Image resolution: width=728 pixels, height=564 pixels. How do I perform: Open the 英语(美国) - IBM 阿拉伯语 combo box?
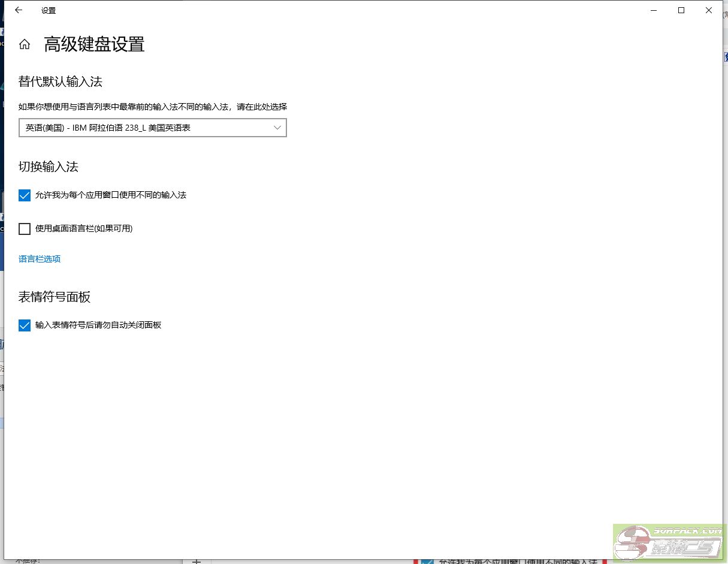(144, 128)
